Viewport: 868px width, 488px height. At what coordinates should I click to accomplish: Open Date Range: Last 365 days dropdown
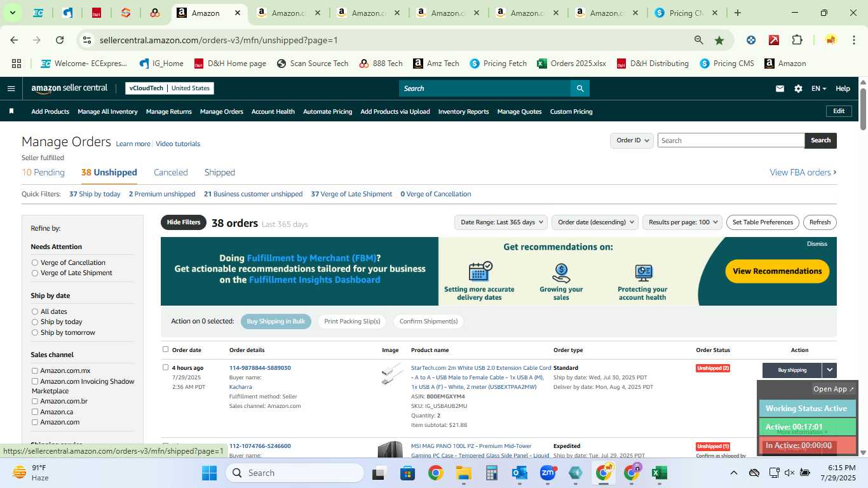click(x=501, y=222)
